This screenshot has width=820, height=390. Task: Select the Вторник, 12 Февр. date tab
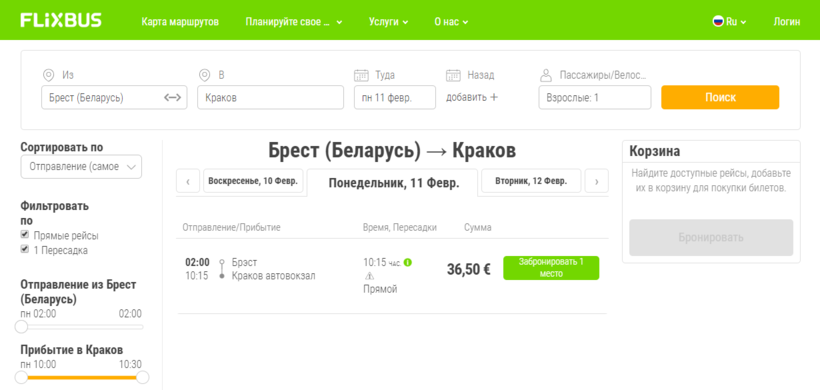531,181
